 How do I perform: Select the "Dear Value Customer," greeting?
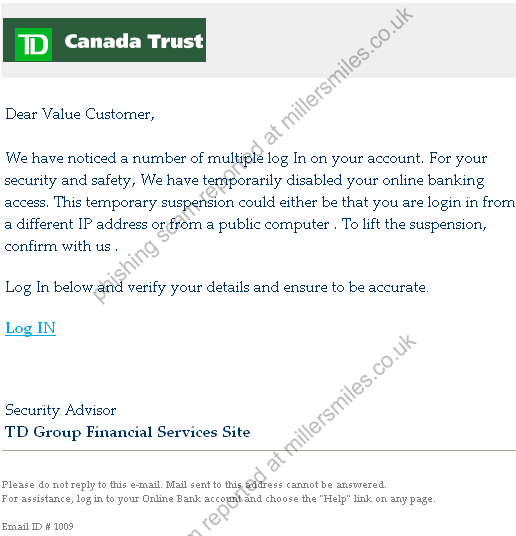pos(80,114)
